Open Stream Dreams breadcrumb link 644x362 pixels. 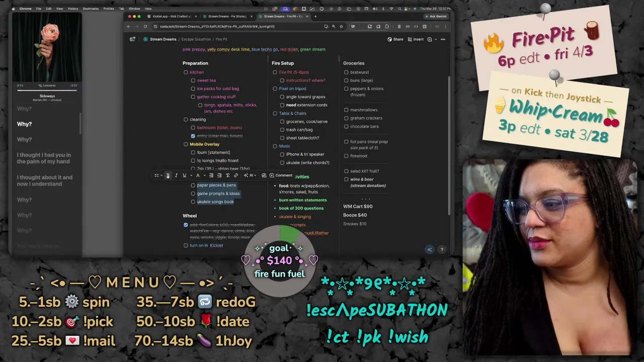[163, 39]
